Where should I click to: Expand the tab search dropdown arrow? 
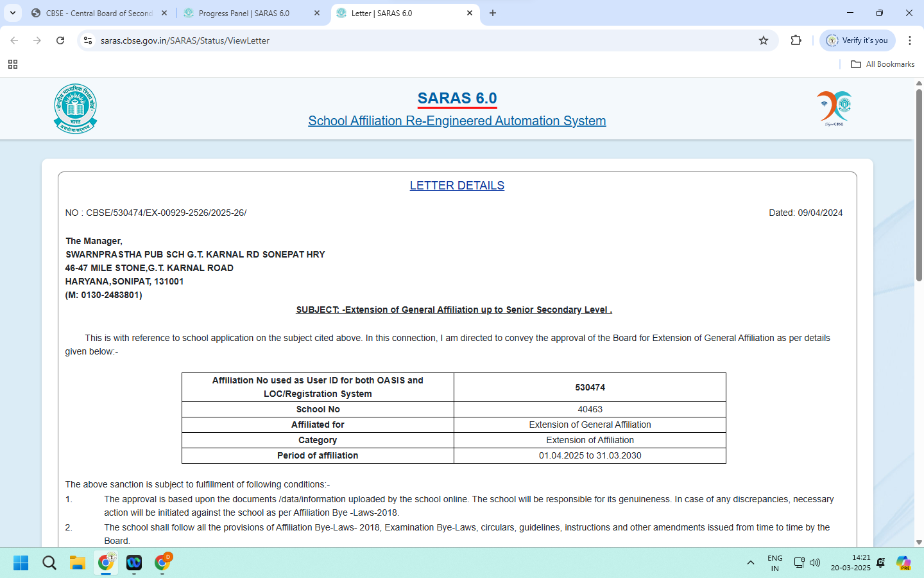[13, 13]
